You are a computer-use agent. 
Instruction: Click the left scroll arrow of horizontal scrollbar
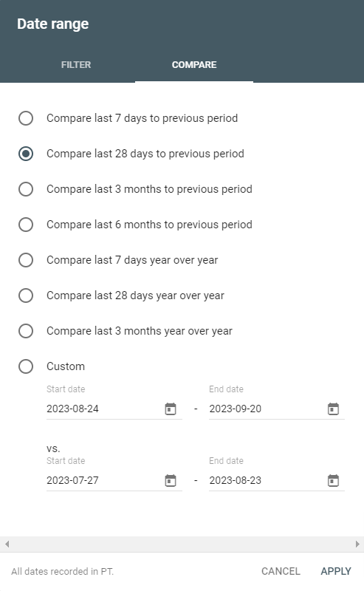7,544
